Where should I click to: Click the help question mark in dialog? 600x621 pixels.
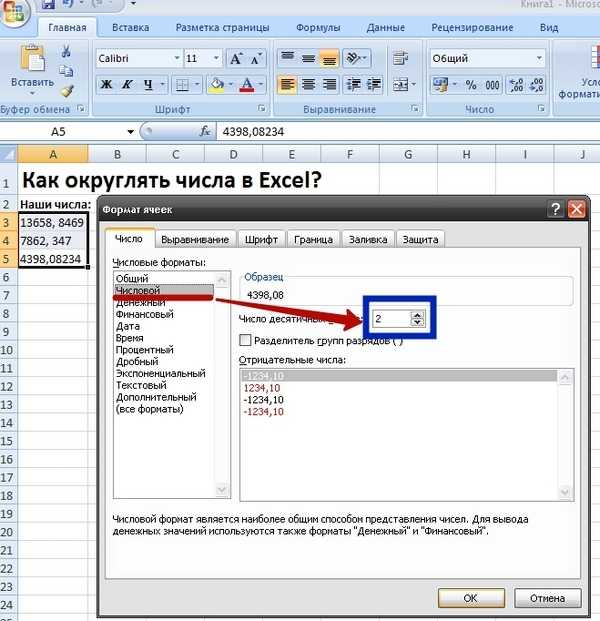[556, 208]
